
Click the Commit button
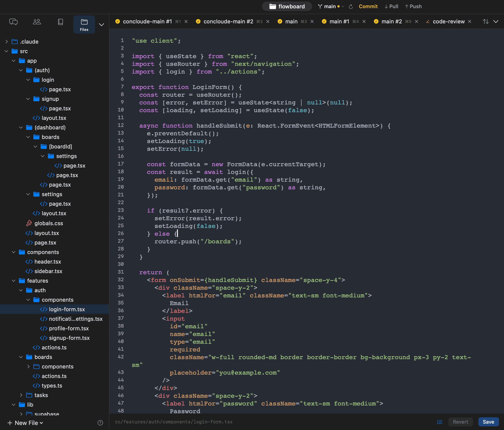coord(368,7)
